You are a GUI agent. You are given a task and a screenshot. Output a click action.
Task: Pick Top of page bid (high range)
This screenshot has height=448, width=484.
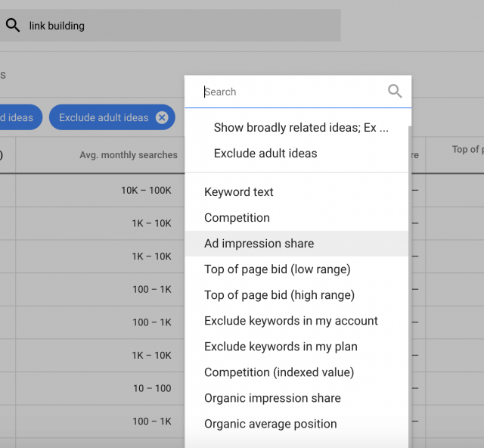point(279,295)
